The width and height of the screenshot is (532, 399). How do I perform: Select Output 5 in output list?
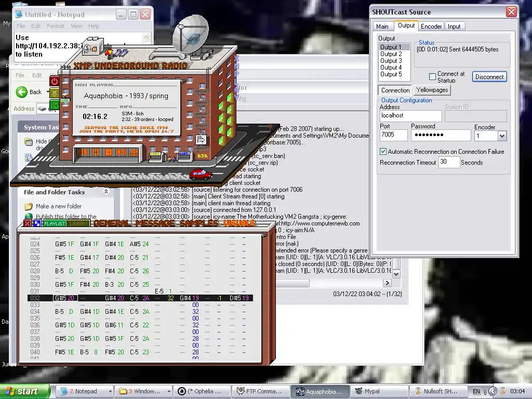(x=394, y=74)
